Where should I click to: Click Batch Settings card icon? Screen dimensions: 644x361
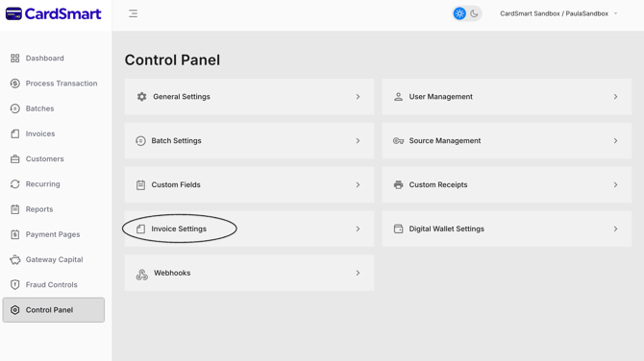click(x=140, y=141)
